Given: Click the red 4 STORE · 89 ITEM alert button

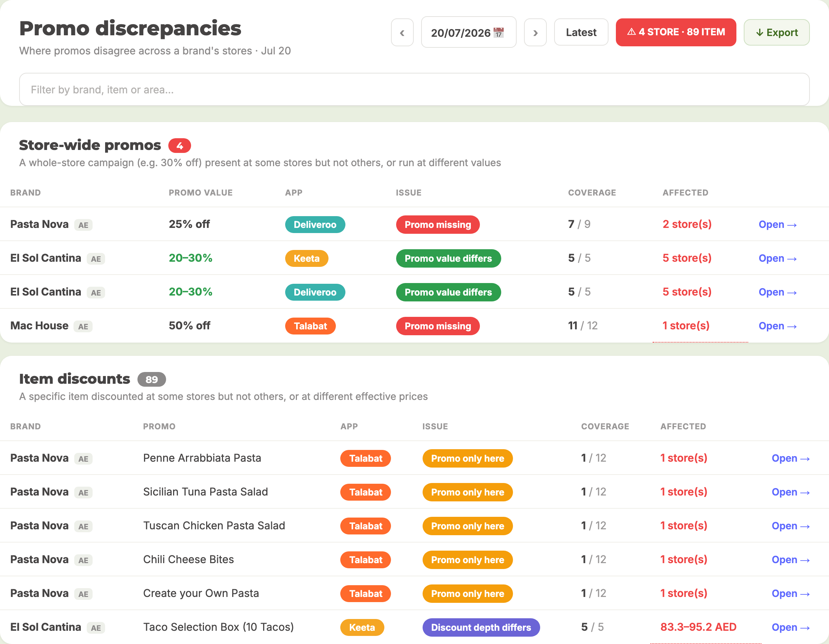Looking at the screenshot, I should pyautogui.click(x=676, y=32).
